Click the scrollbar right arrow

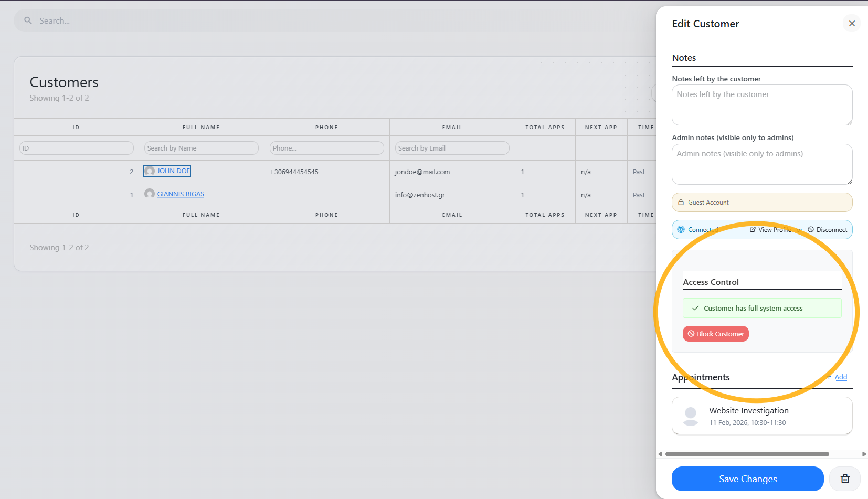click(x=864, y=454)
